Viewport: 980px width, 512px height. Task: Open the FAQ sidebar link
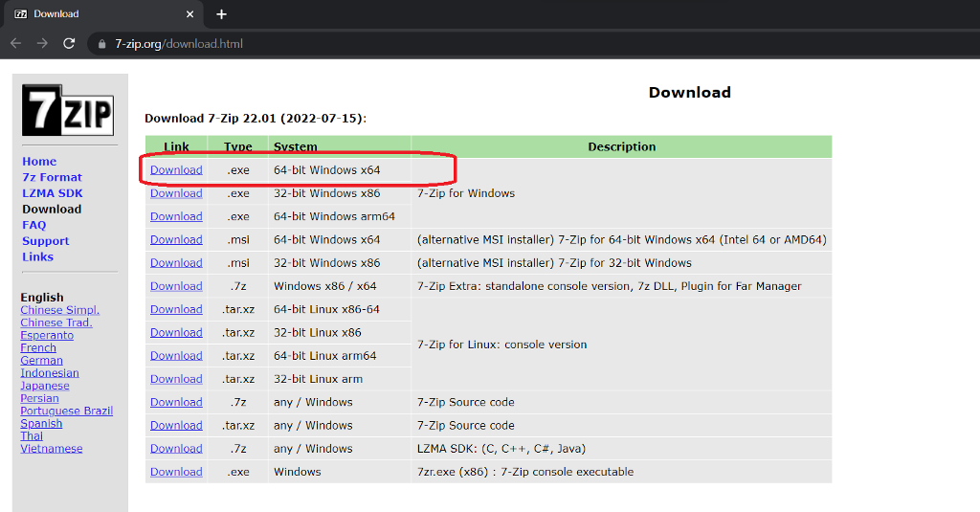coord(34,225)
